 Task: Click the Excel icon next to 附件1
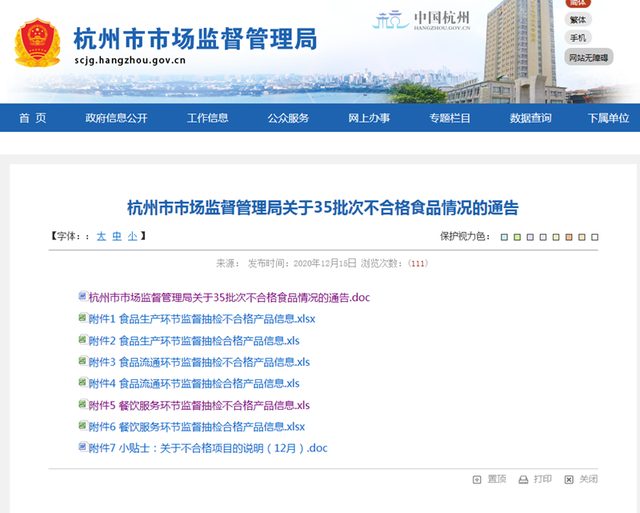click(x=83, y=319)
